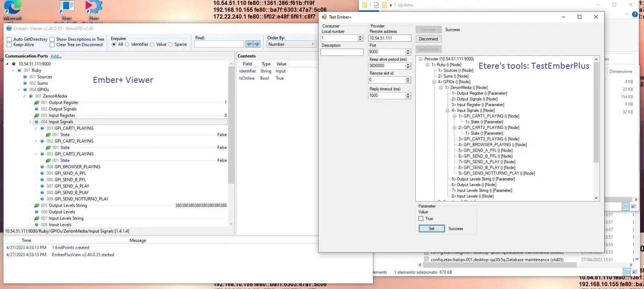Click the green leaf icon for Output Levels String
Screen dimensions: 644x289
37,205
